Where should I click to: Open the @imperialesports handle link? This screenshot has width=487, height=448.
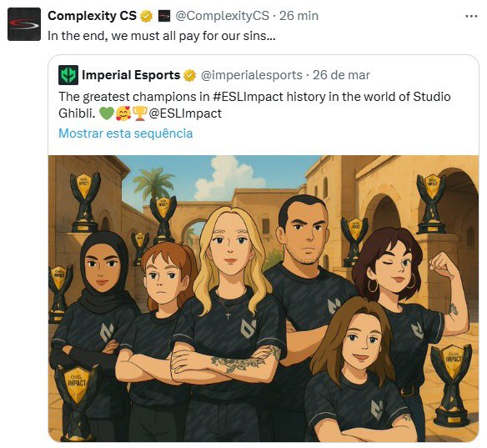coord(251,75)
